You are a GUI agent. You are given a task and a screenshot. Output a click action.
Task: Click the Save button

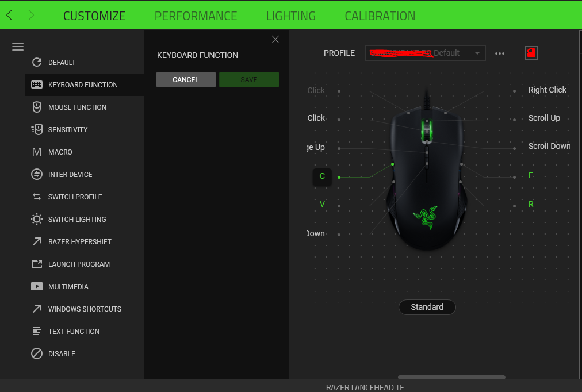coord(249,79)
